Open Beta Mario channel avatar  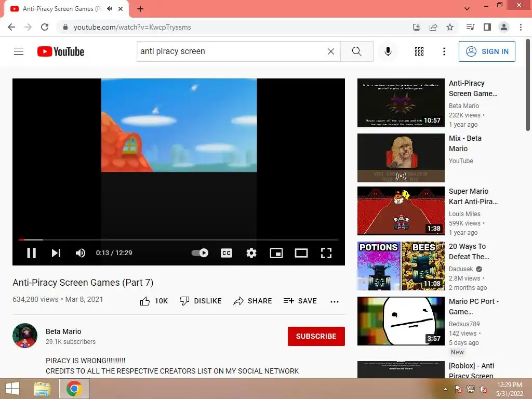coord(25,336)
